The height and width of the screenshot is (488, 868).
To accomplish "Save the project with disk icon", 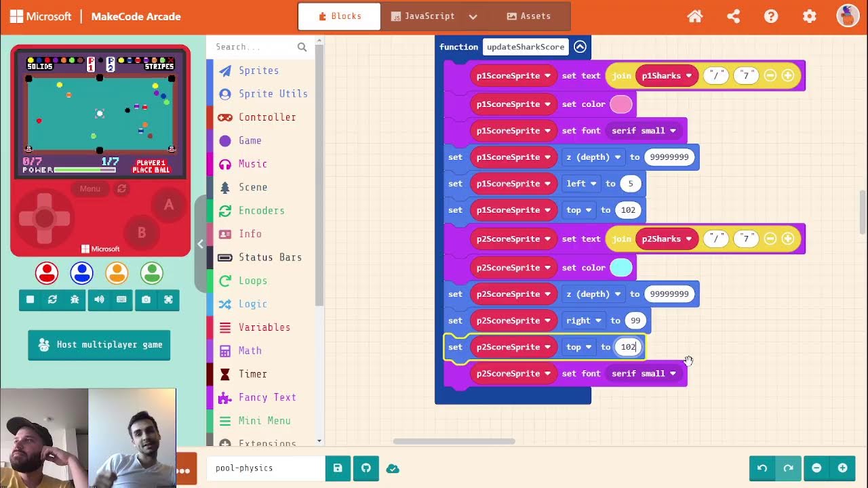I will [338, 468].
